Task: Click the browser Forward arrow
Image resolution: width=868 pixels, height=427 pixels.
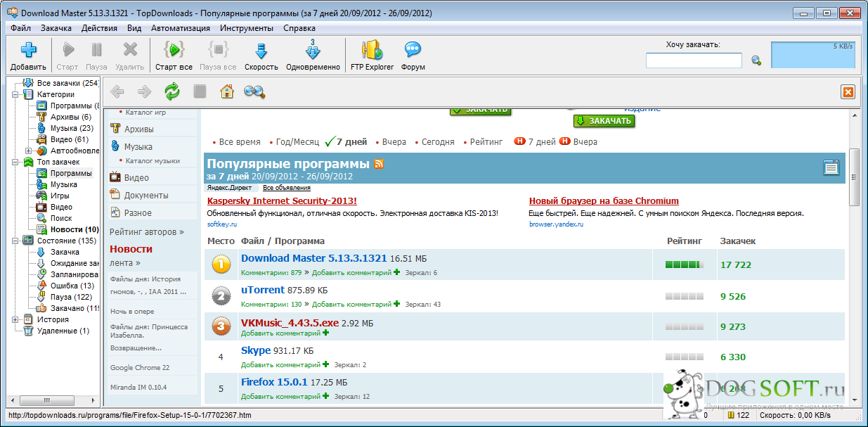Action: [x=144, y=91]
